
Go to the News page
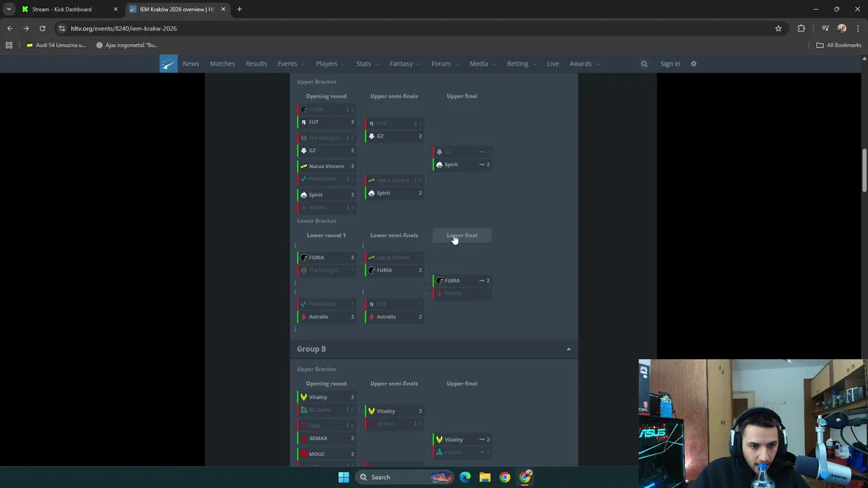191,64
